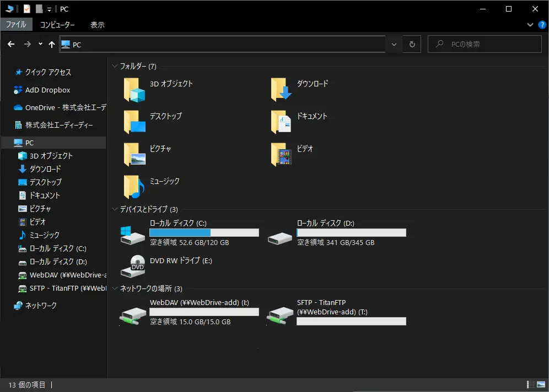Open the 3D オブジェクト folder icon

point(134,90)
